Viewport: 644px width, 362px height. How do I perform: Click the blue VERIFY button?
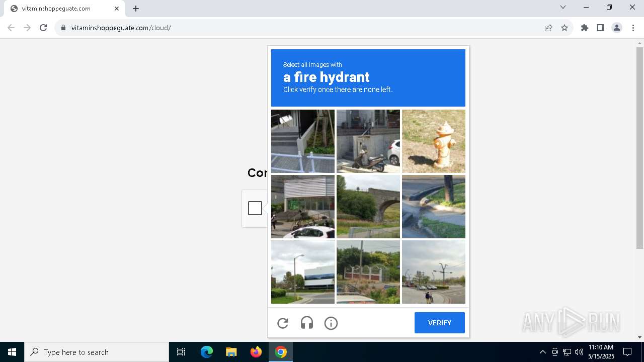[440, 323]
